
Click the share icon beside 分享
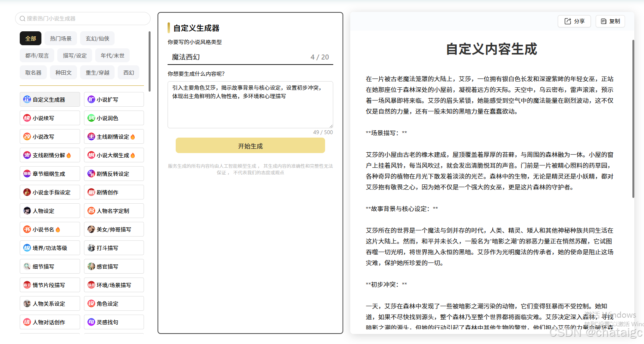568,21
